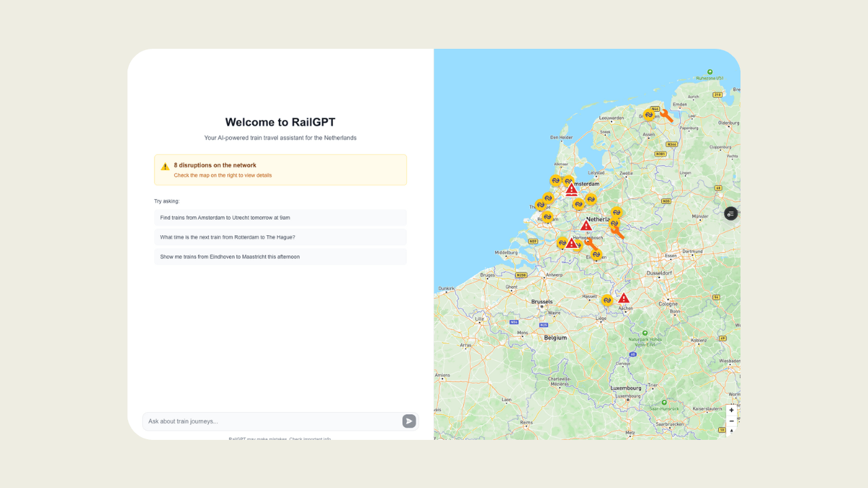Select the Rotterdam to The Hague suggestion
This screenshot has height=488, width=868.
(x=280, y=237)
